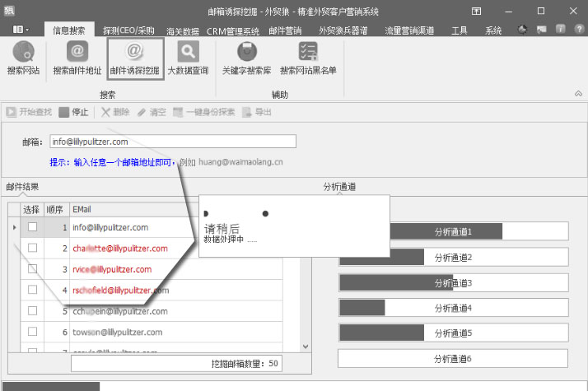
Task: Collapse the ribbon with the chevron arrow
Action: (x=578, y=95)
